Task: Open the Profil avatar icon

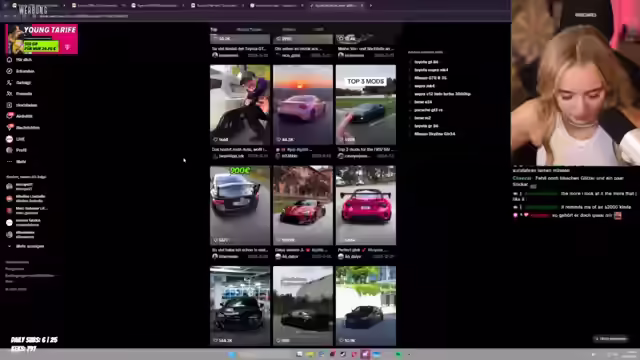Action: pos(9,150)
